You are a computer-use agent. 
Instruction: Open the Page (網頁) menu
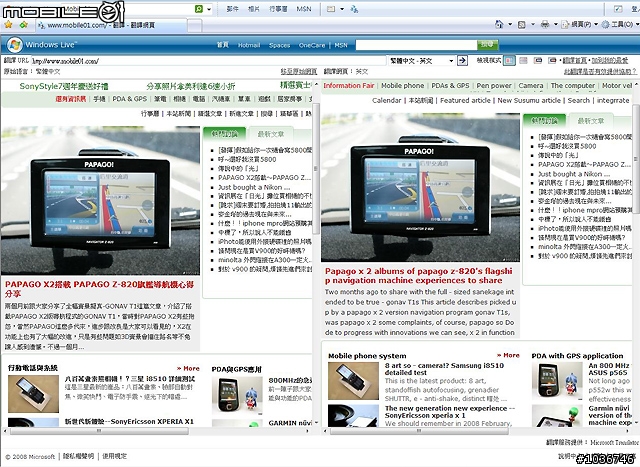tap(580, 24)
